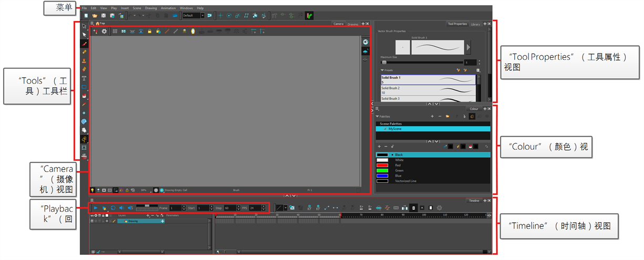644x260 pixels.
Task: Select the Text tool
Action: pyautogui.click(x=84, y=78)
